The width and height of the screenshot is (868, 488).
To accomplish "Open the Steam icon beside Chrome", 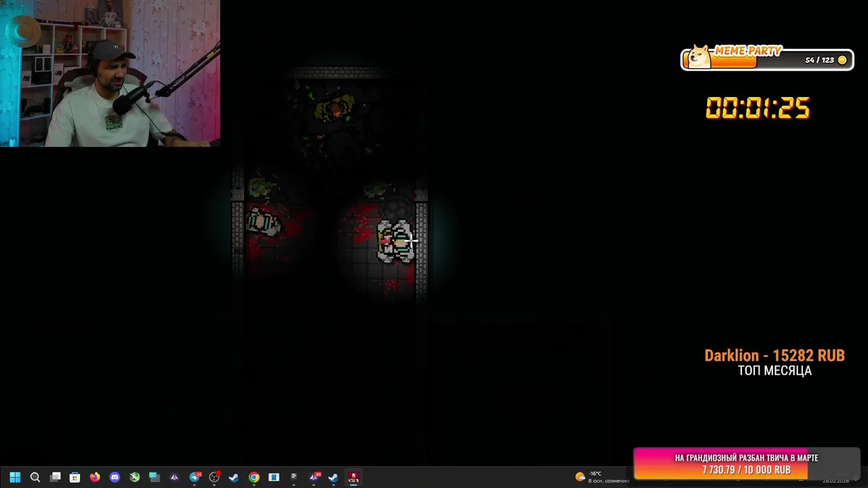I will pyautogui.click(x=234, y=477).
